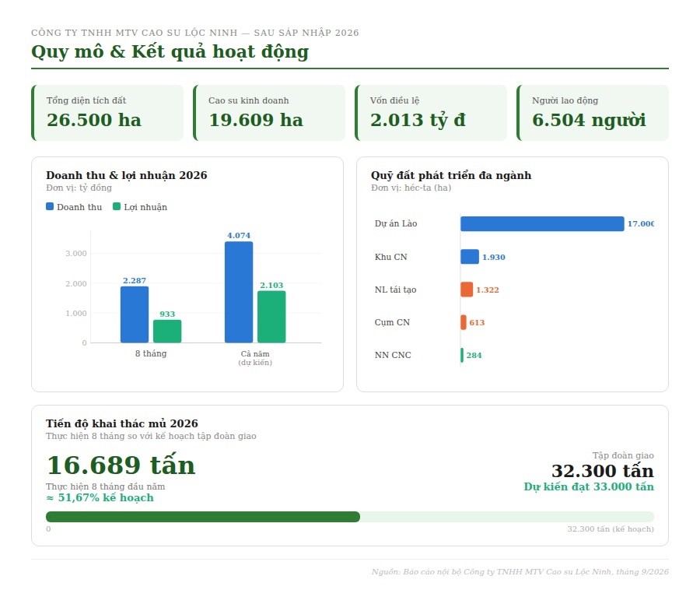
Task: Click the "Cả năm (dự kiến)" axis label
Action: click(255, 358)
